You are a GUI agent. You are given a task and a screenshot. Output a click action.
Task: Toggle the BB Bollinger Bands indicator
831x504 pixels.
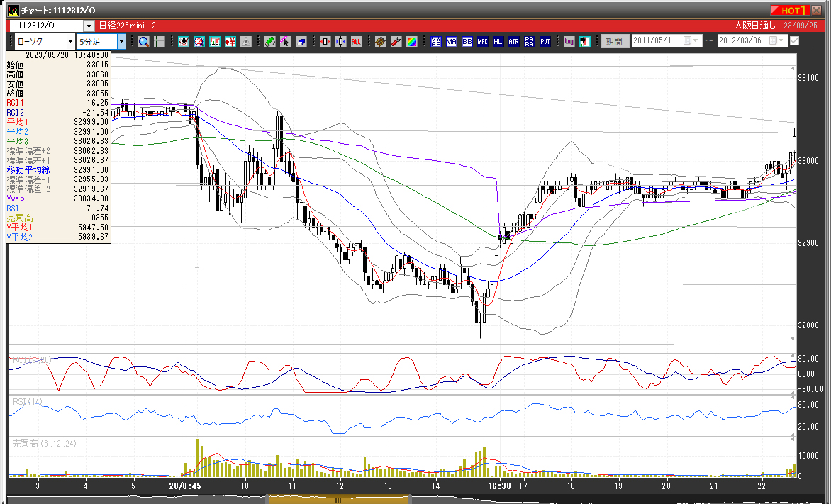tap(467, 41)
